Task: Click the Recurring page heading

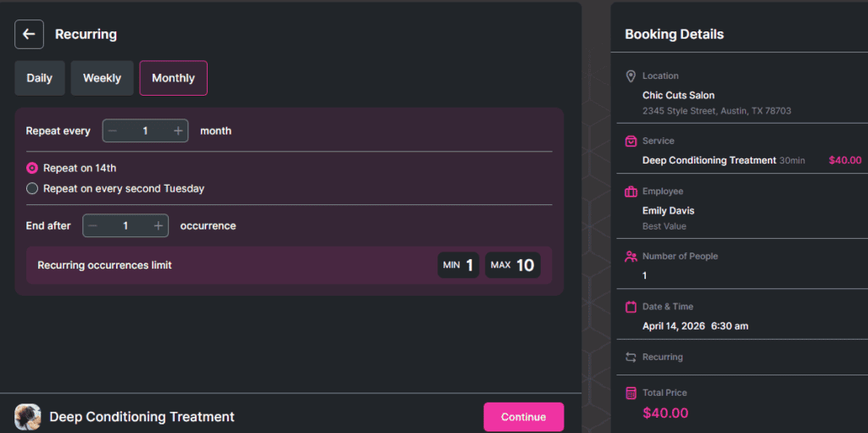Action: tap(86, 35)
